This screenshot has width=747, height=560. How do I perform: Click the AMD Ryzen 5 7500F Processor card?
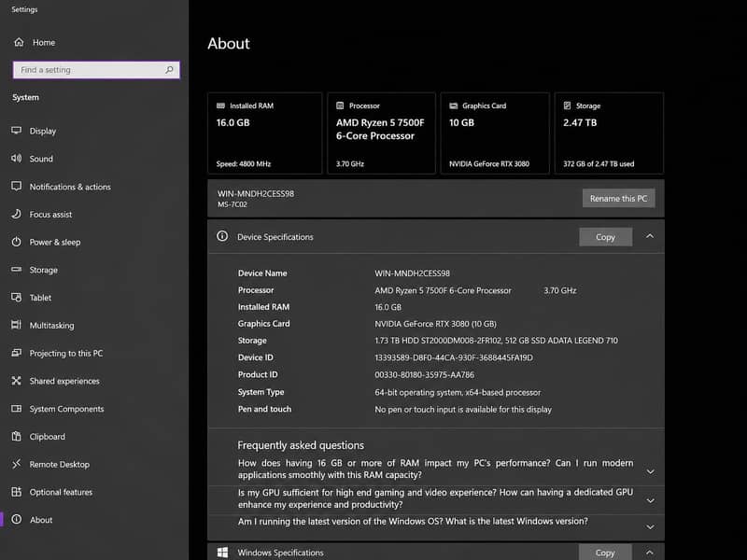coord(382,133)
